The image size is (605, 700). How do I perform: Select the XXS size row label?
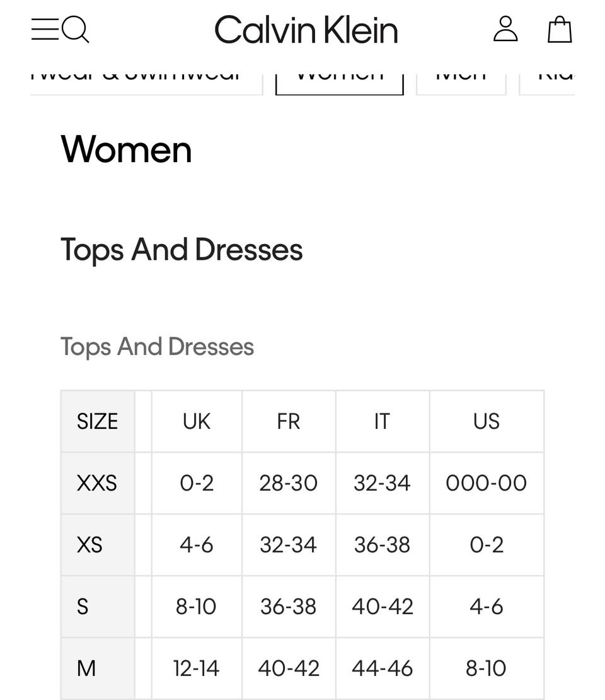[97, 483]
